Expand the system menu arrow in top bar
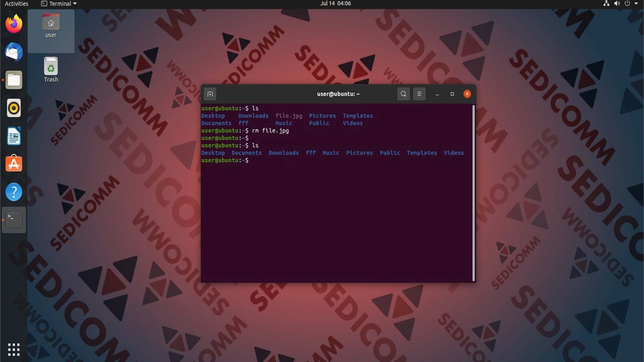The image size is (644, 362). point(636,4)
